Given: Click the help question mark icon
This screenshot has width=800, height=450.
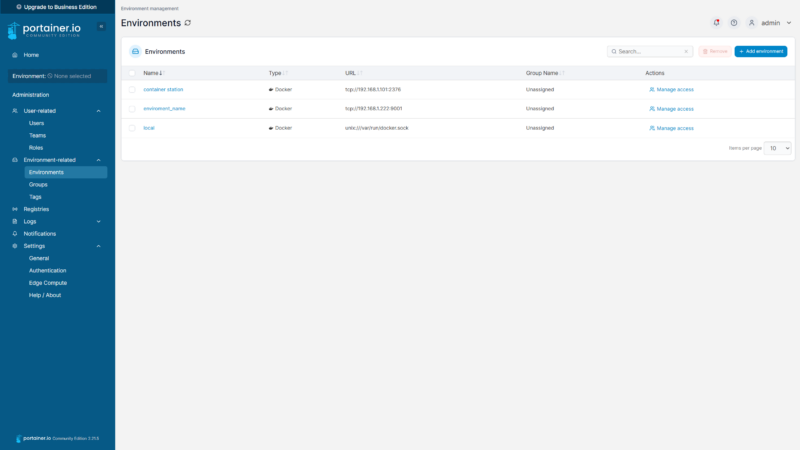Looking at the screenshot, I should tap(733, 22).
